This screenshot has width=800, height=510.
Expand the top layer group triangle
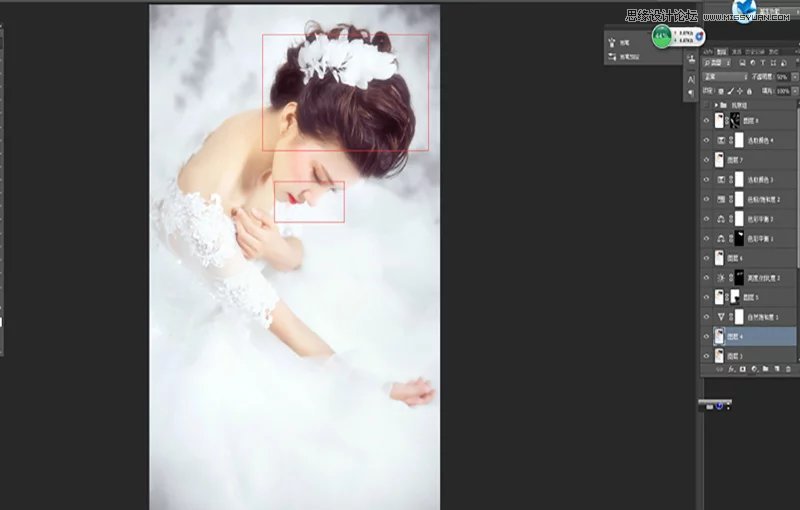pos(716,105)
